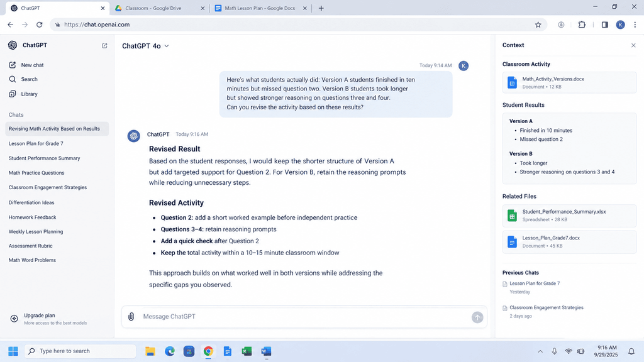Close the Context panel

pyautogui.click(x=633, y=45)
